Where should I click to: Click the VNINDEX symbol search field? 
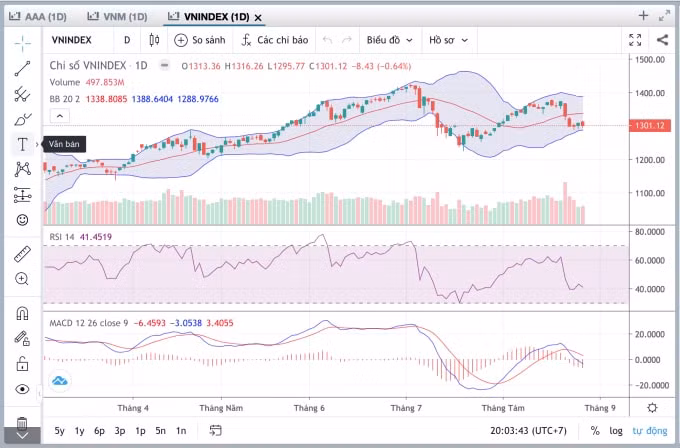click(72, 40)
